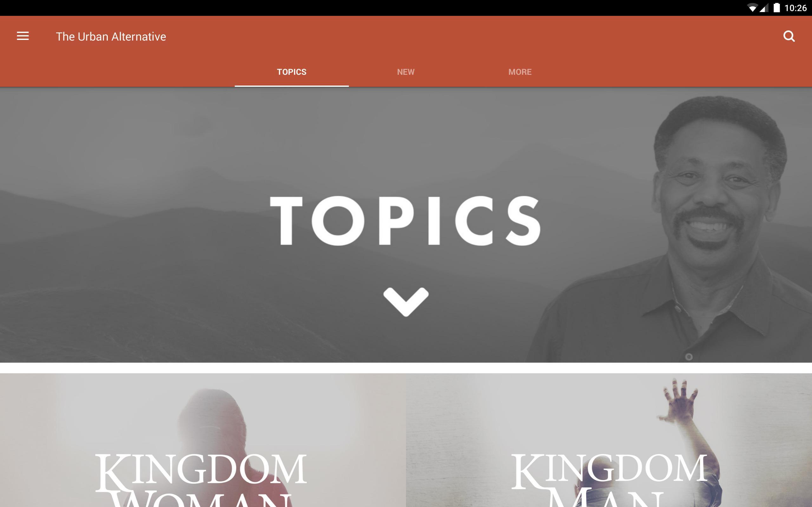Tap the Kingdom Man thumbnail
Viewport: 812px width, 507px height.
[609, 440]
